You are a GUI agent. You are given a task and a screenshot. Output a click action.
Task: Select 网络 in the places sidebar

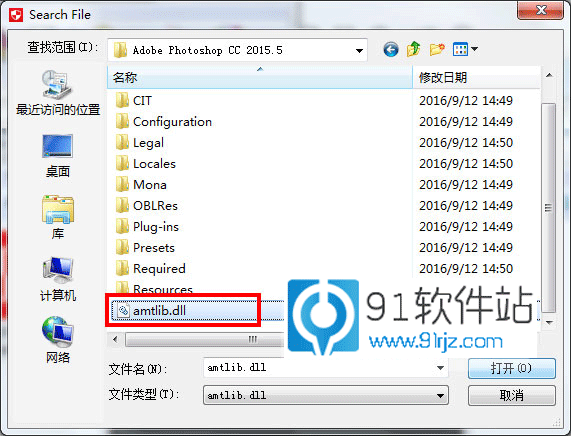(58, 340)
